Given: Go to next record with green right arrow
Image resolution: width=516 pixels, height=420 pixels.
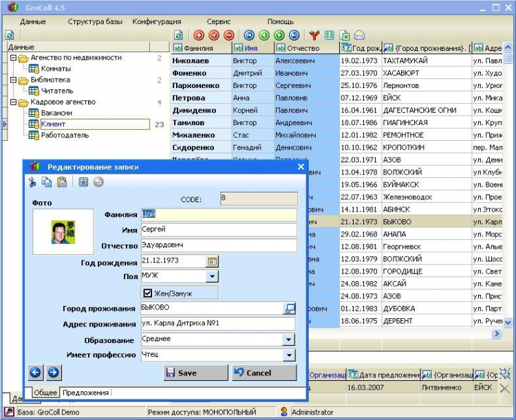Looking at the screenshot, I should click(x=279, y=35).
